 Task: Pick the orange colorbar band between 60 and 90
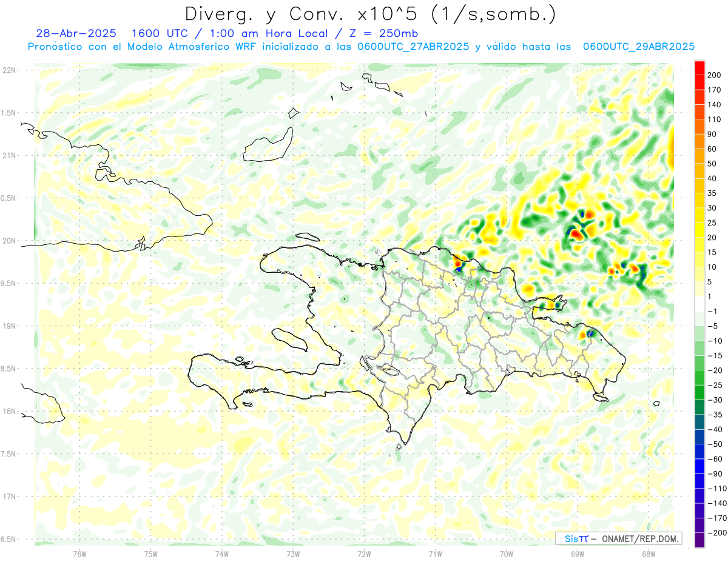pos(699,141)
